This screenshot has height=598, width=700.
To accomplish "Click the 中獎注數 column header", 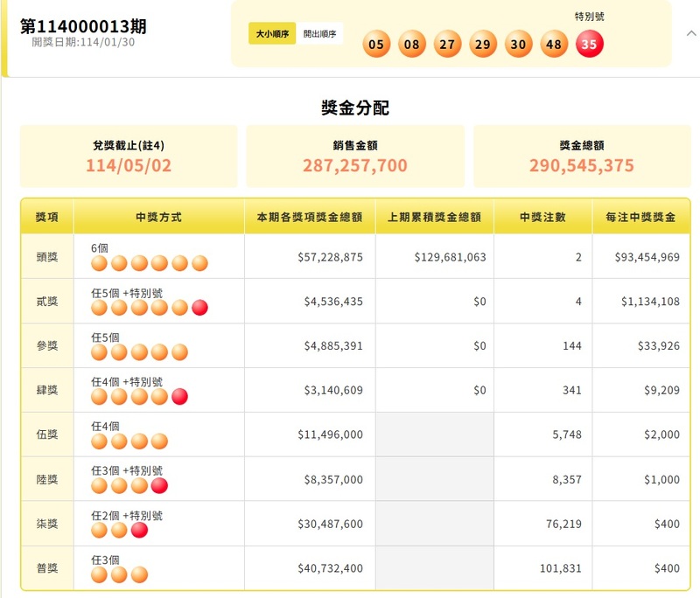I will pyautogui.click(x=542, y=215).
